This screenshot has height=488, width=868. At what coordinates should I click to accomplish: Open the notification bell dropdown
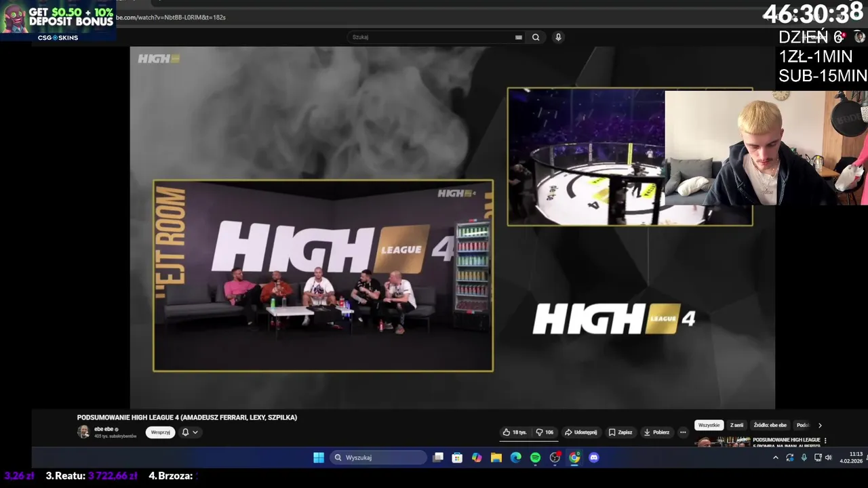pyautogui.click(x=190, y=432)
